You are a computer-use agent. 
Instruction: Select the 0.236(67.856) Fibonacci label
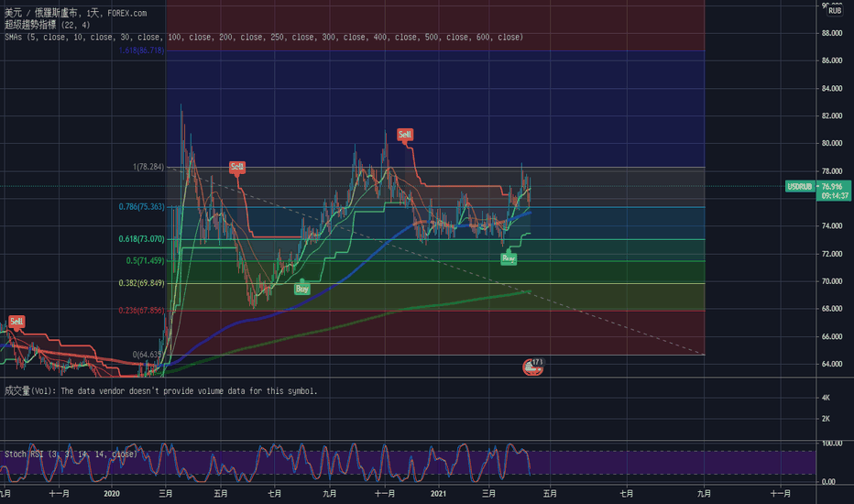[x=141, y=310]
